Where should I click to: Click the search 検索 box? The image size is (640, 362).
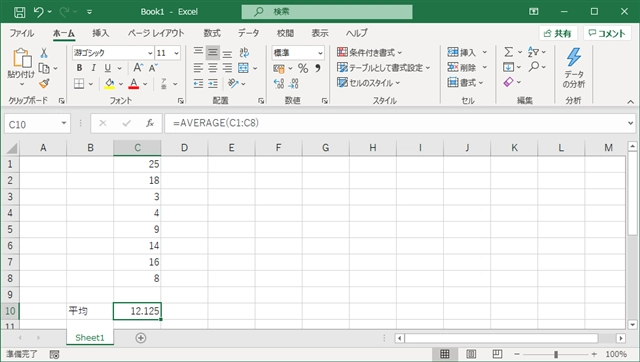click(x=327, y=12)
